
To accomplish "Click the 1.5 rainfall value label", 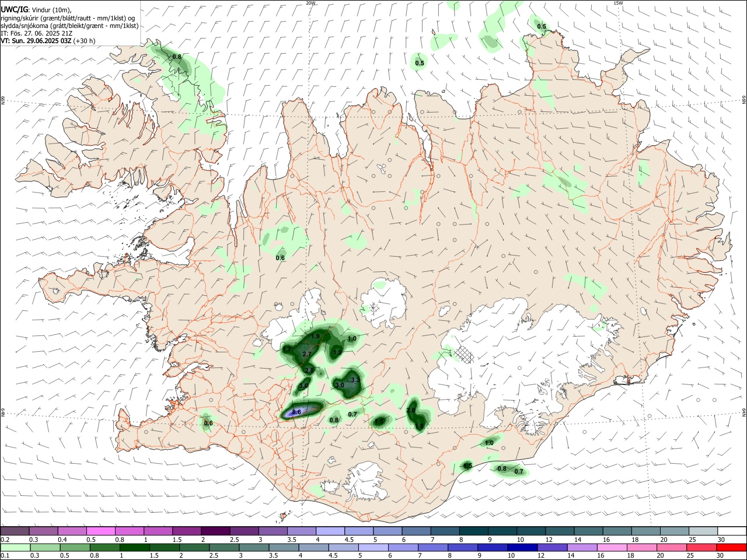I will [x=379, y=421].
